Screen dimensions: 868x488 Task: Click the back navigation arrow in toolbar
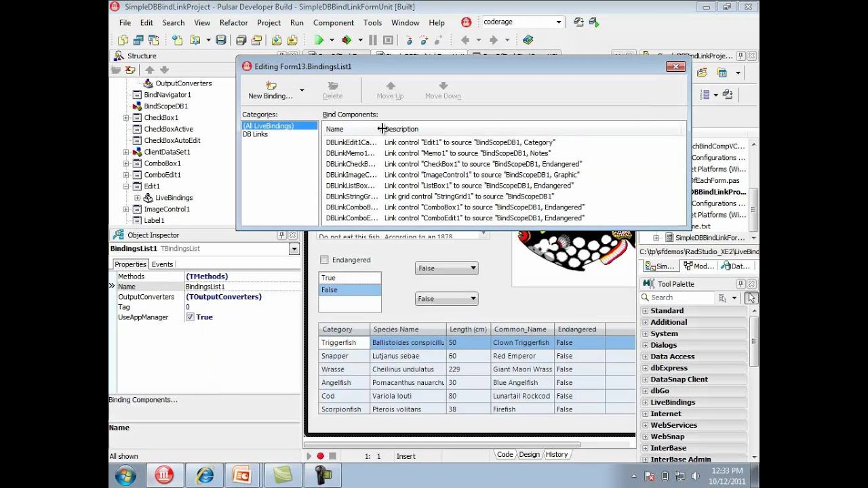pyautogui.click(x=465, y=40)
